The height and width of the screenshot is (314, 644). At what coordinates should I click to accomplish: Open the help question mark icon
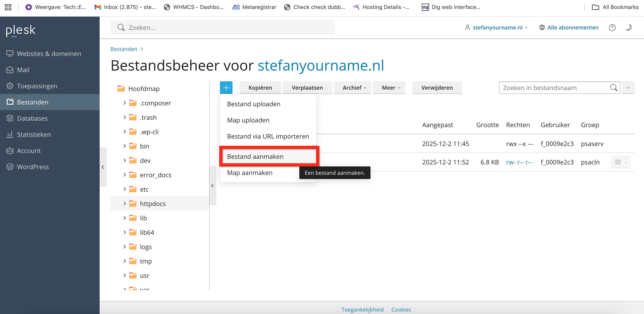coord(612,28)
